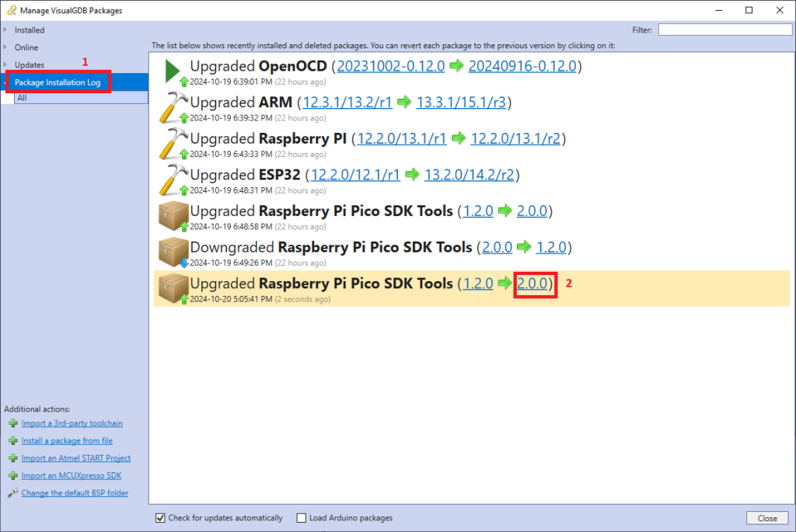Select Package Installation Log in sidebar

(x=58, y=82)
